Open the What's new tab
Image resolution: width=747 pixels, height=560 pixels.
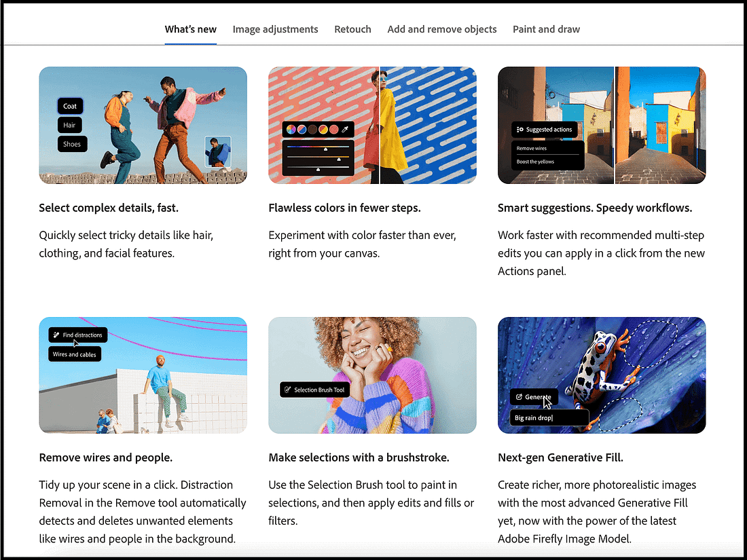191,29
